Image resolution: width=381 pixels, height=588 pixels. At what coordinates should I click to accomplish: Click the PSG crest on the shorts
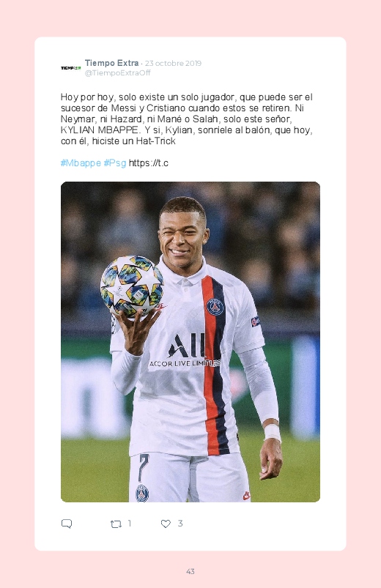click(x=142, y=493)
